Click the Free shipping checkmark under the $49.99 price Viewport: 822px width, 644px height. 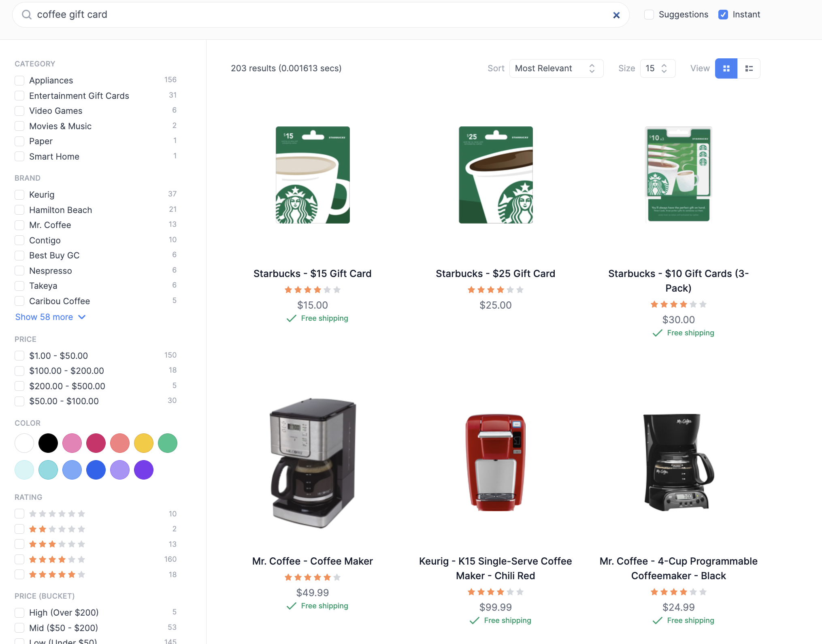coord(291,606)
